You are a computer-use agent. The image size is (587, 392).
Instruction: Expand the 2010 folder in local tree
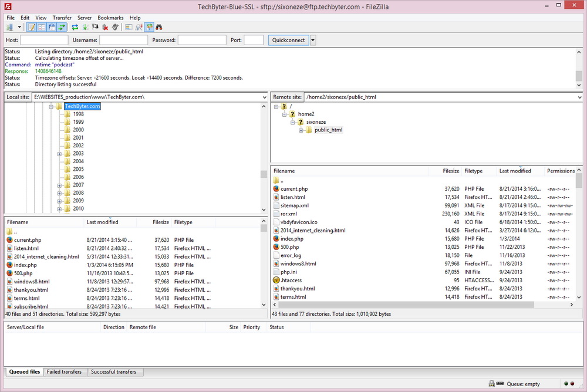[x=59, y=209]
